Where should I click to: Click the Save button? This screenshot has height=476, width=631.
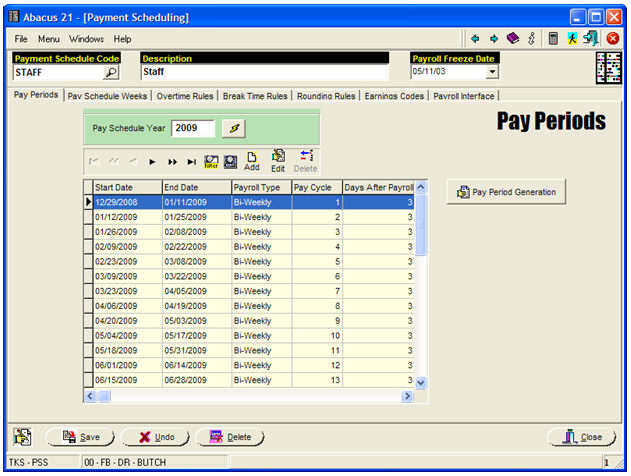point(81,437)
